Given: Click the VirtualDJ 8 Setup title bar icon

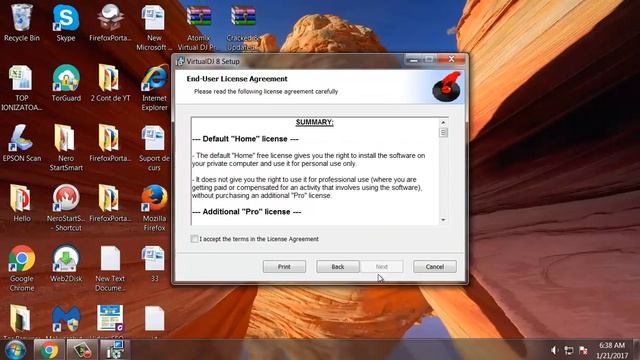Looking at the screenshot, I should (180, 61).
